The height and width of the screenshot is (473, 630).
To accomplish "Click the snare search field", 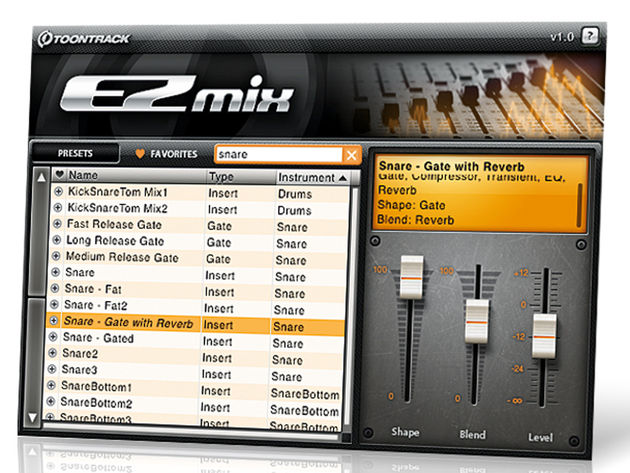I will (279, 155).
